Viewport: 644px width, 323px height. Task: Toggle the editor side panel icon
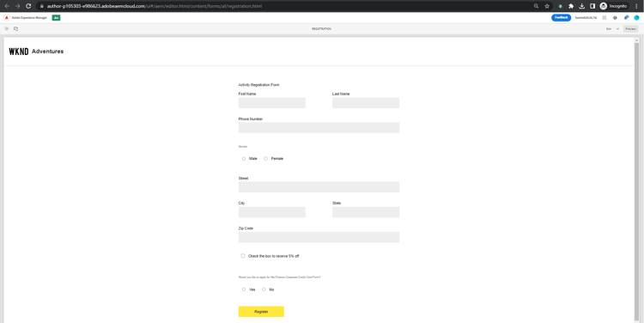[7, 28]
